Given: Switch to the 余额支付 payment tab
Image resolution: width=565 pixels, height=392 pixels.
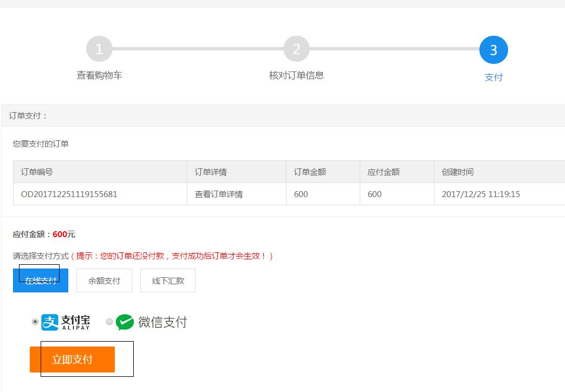Looking at the screenshot, I should [104, 280].
